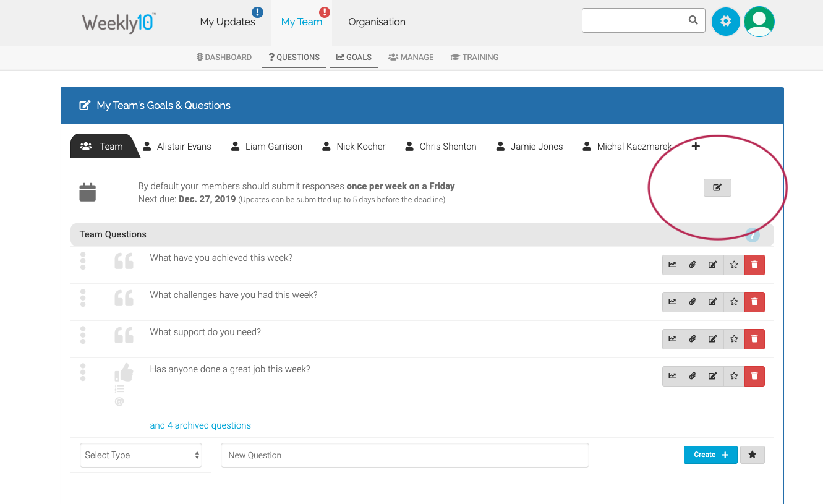Edit 'What have you achieved this week?' question
This screenshot has width=823, height=504.
pos(712,265)
